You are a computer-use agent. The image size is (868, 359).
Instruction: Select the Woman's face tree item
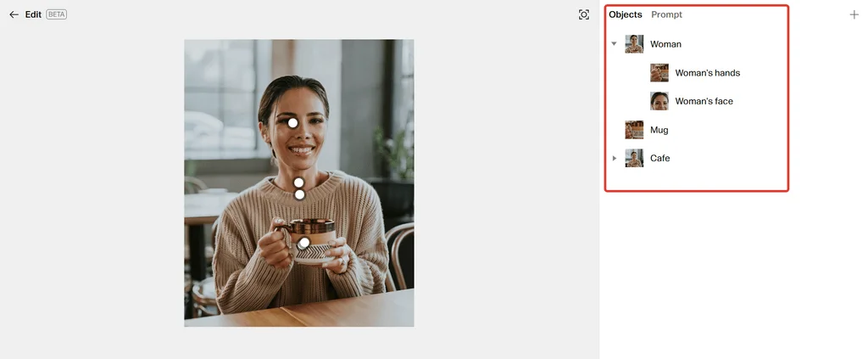pos(704,101)
